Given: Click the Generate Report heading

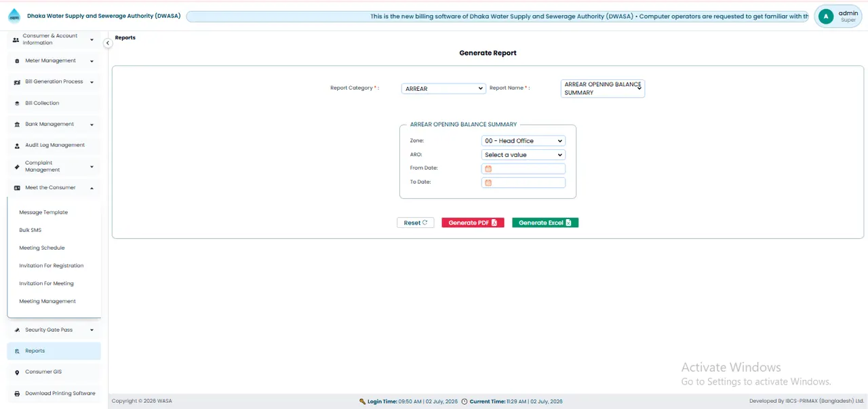Looking at the screenshot, I should click(x=488, y=53).
